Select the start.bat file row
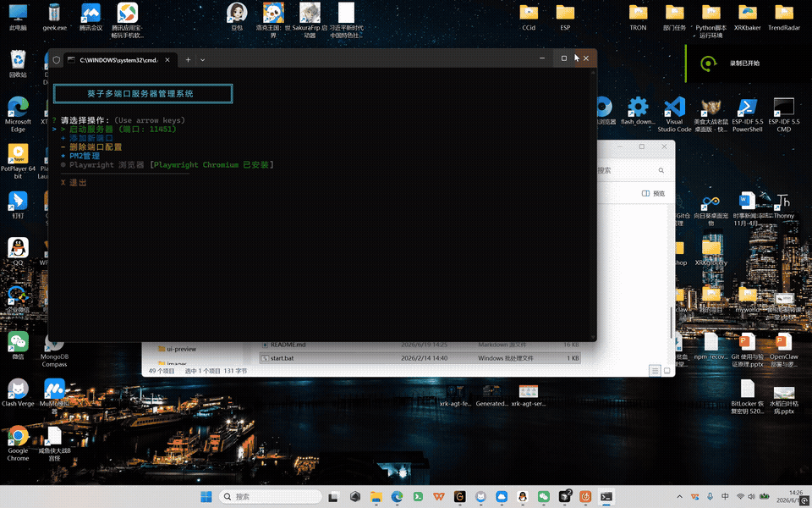 tap(420, 358)
